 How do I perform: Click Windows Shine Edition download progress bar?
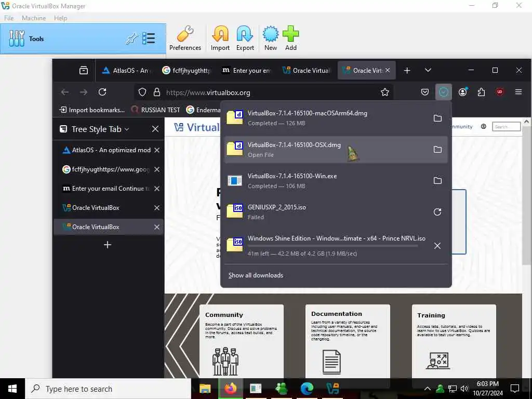332,246
